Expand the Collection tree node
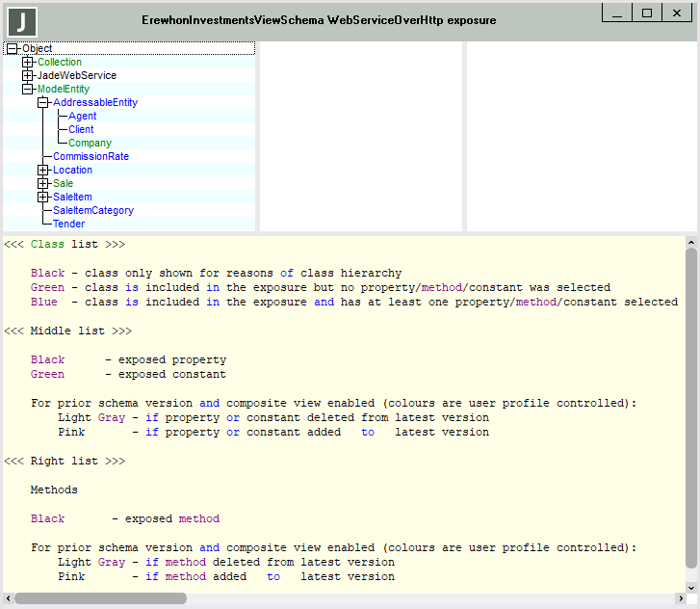Viewport: 700px width, 609px height. tap(28, 63)
